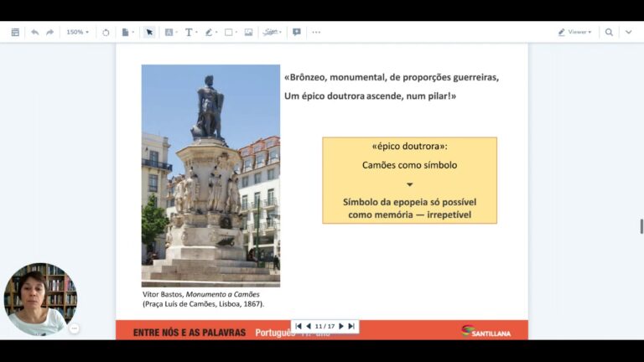The height and width of the screenshot is (362, 644).
Task: Open the 150% zoom level dropdown
Action: pos(78,32)
